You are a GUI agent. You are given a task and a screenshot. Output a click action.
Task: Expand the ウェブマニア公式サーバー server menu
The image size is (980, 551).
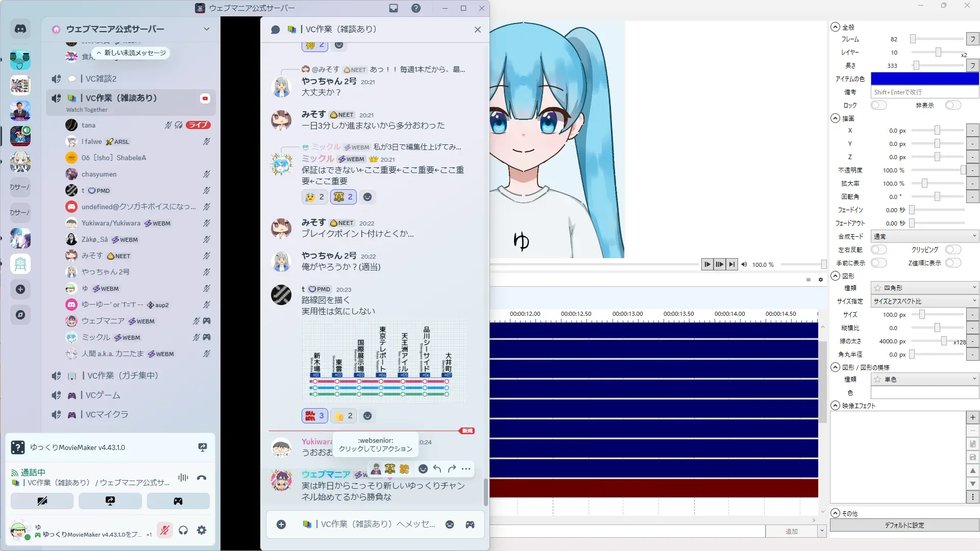206,29
